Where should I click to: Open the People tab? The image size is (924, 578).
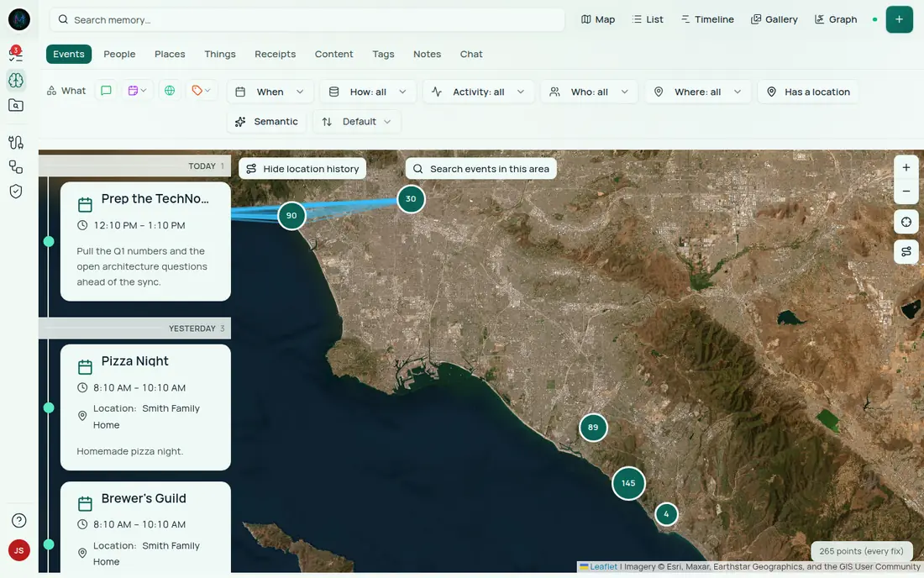(x=119, y=54)
